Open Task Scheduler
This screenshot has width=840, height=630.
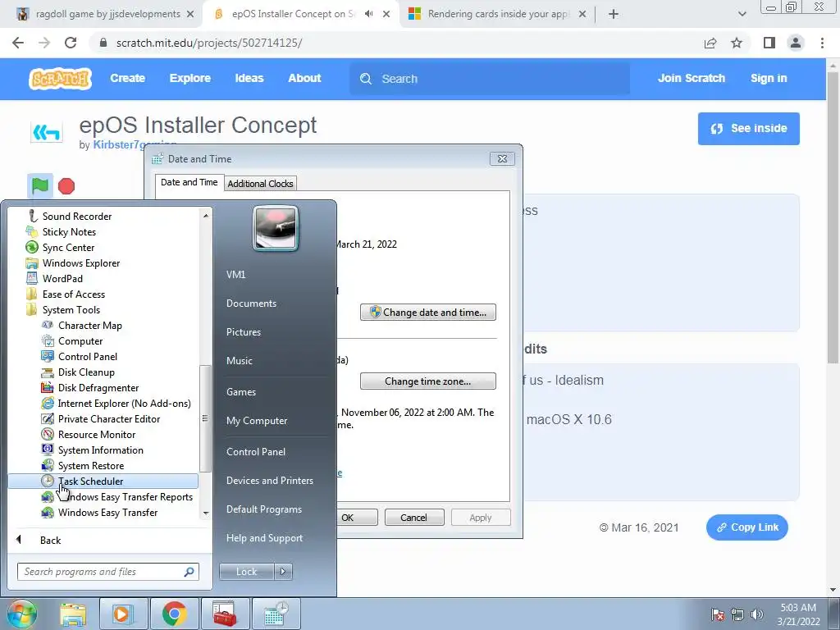(x=103, y=481)
